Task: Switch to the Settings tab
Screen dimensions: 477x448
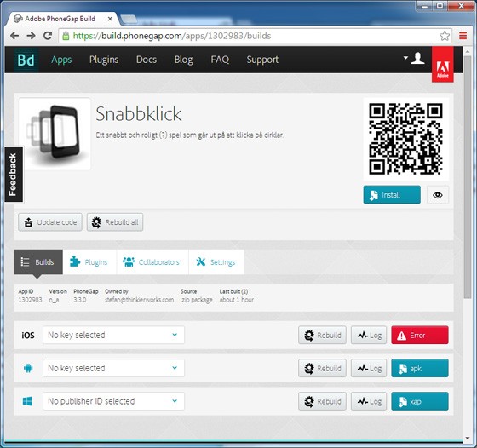Action: 216,261
